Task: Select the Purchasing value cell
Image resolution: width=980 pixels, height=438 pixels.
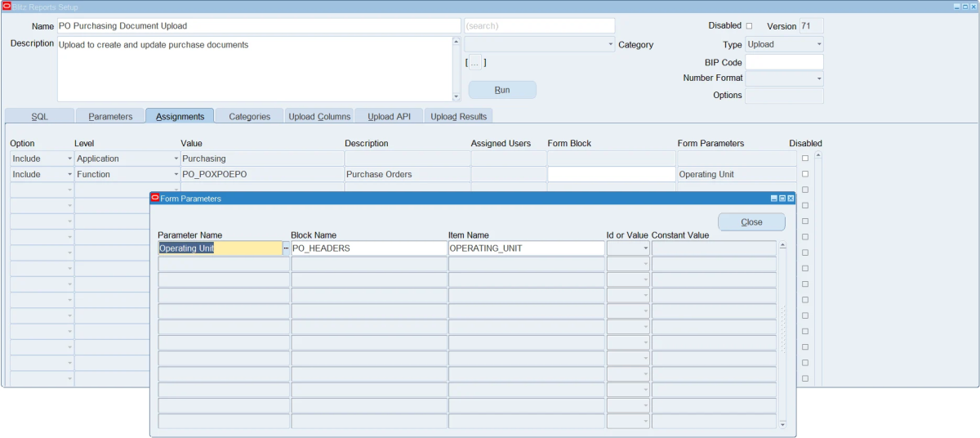Action: (262, 159)
